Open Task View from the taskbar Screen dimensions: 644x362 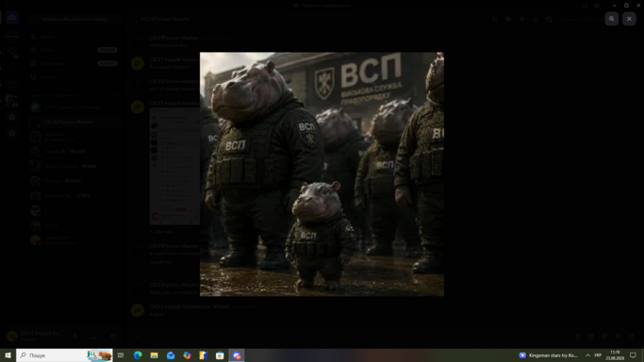tap(121, 355)
